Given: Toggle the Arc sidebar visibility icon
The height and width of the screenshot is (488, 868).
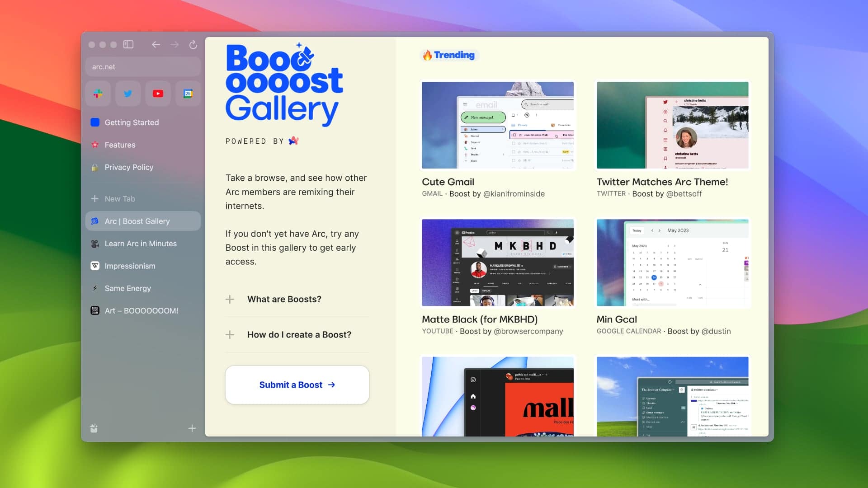Looking at the screenshot, I should pyautogui.click(x=128, y=44).
